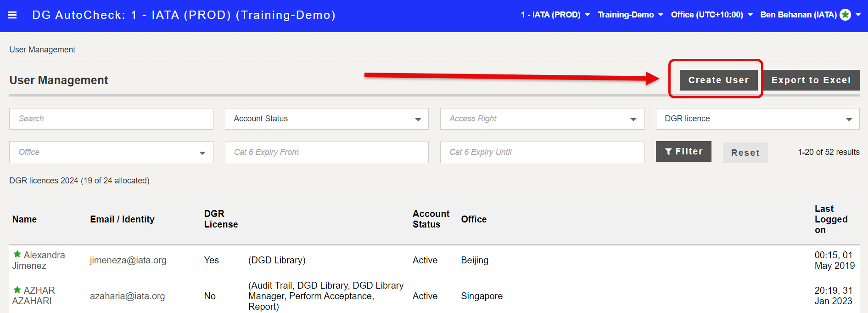Click the DGR licences 2024 allocation text
Viewport: 868px width, 313px height.
tap(79, 181)
